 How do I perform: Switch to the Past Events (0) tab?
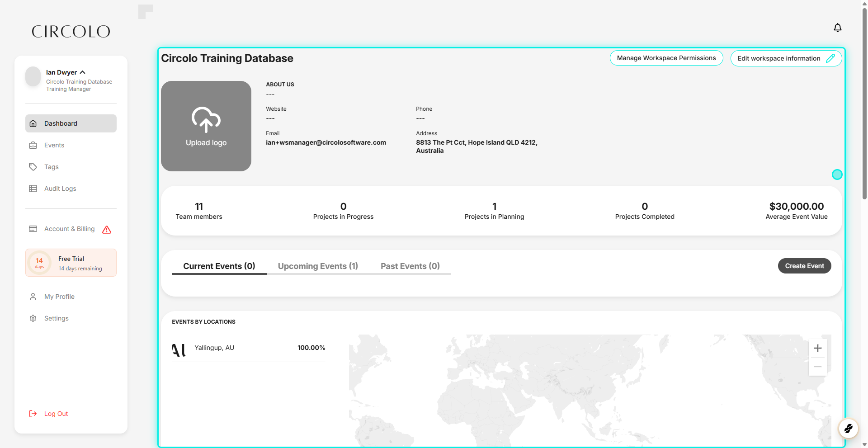pyautogui.click(x=410, y=266)
